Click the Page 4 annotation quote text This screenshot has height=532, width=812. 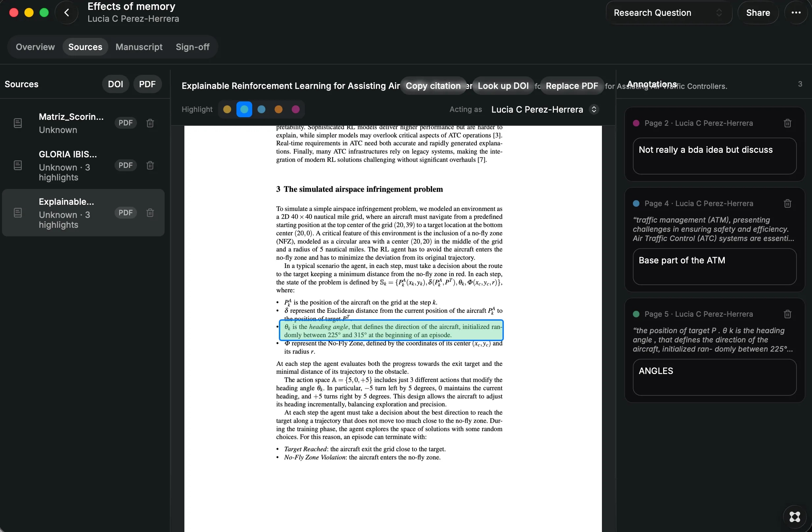(x=714, y=229)
